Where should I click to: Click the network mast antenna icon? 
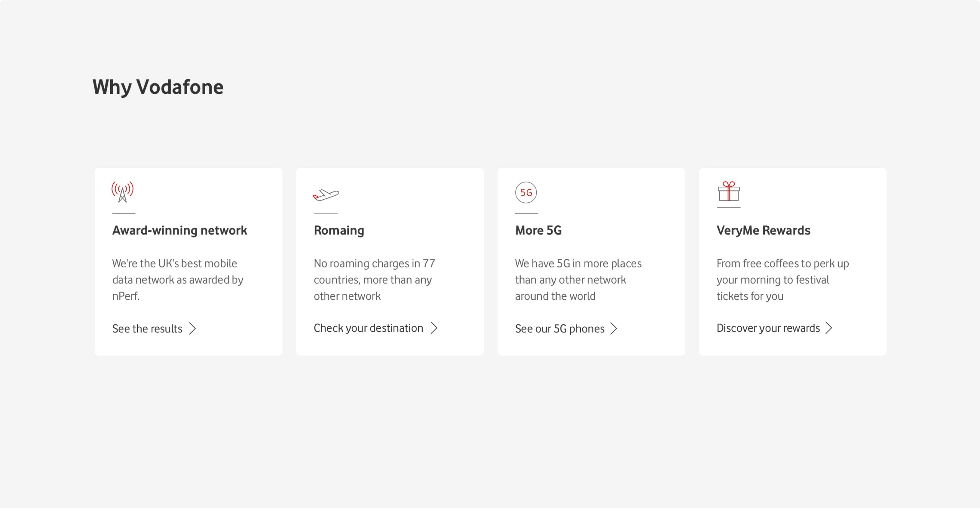(x=122, y=192)
